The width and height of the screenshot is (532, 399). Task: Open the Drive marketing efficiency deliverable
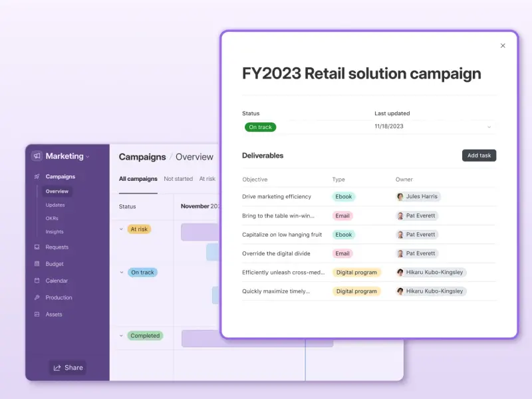pos(277,196)
